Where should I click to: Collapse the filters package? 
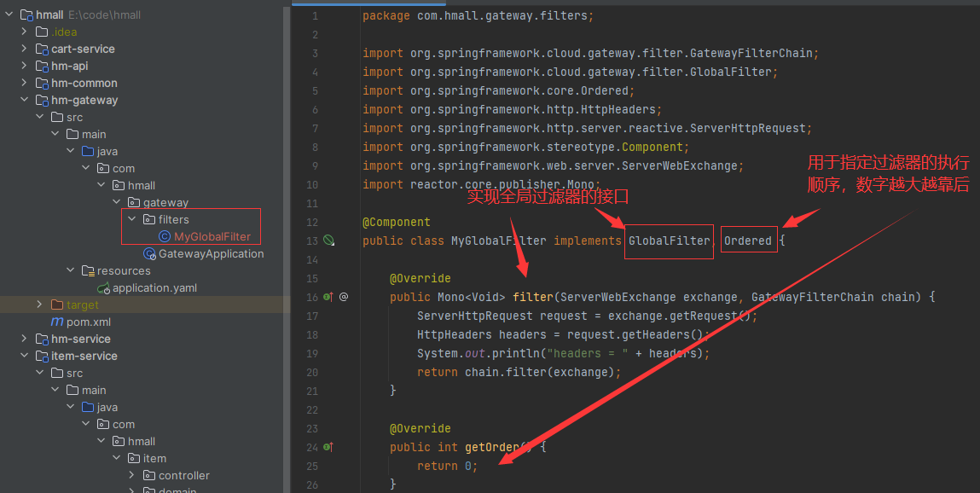(x=131, y=219)
